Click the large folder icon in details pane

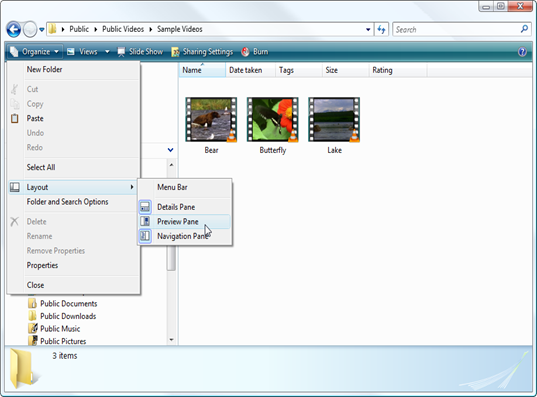[23, 369]
